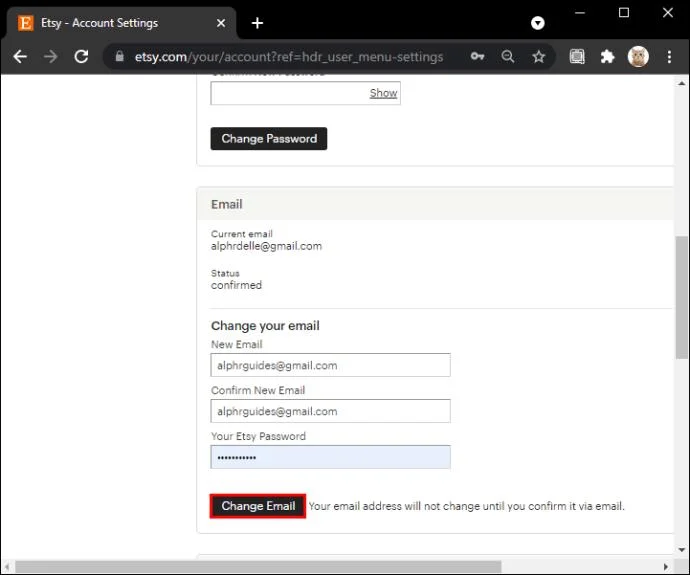This screenshot has width=690, height=575.
Task: Minimize the Chrome window
Action: pos(580,13)
